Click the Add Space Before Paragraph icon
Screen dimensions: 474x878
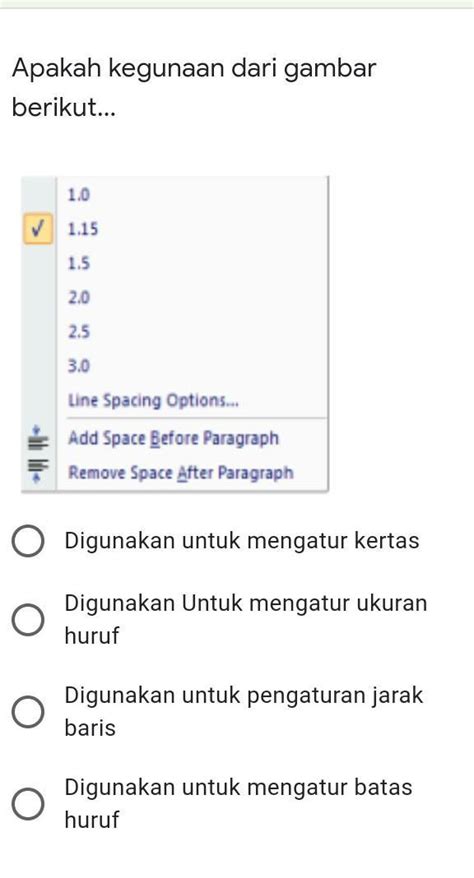coord(38,438)
